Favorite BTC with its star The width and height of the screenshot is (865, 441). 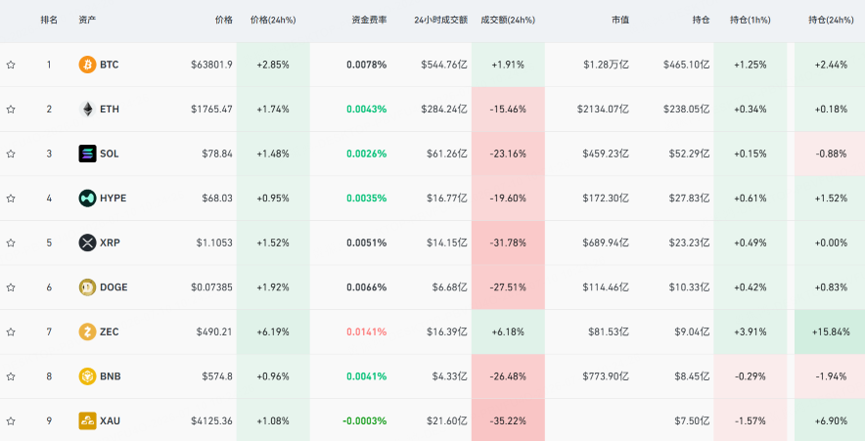pos(10,65)
